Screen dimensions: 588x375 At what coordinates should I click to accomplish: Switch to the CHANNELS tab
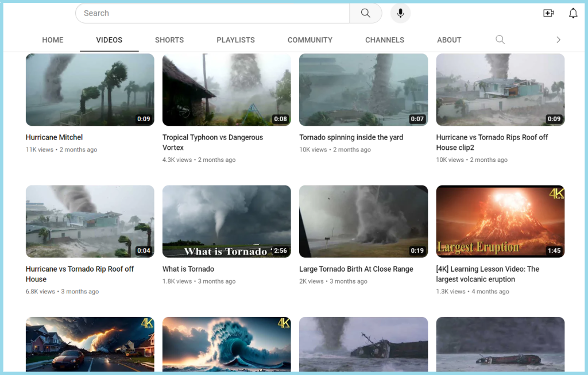tap(385, 40)
